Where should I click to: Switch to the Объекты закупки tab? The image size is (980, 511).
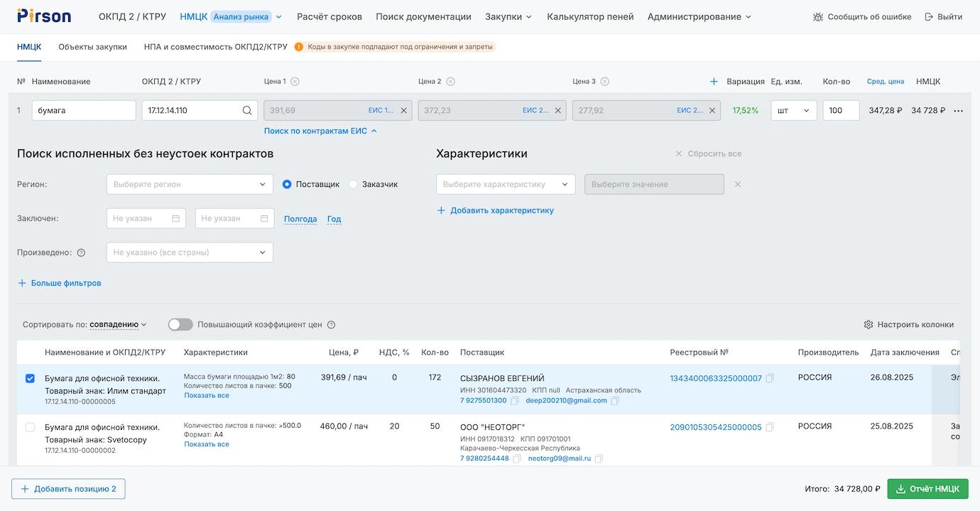click(92, 47)
